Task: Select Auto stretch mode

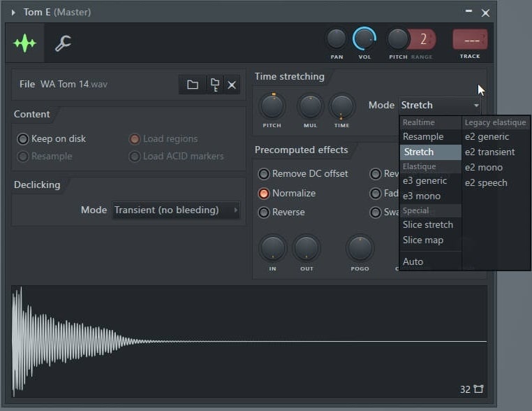Action: pyautogui.click(x=430, y=261)
